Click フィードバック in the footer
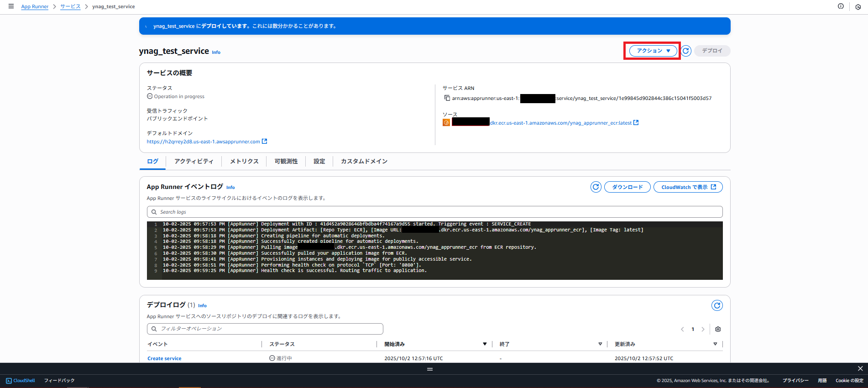868x388 pixels. point(59,381)
